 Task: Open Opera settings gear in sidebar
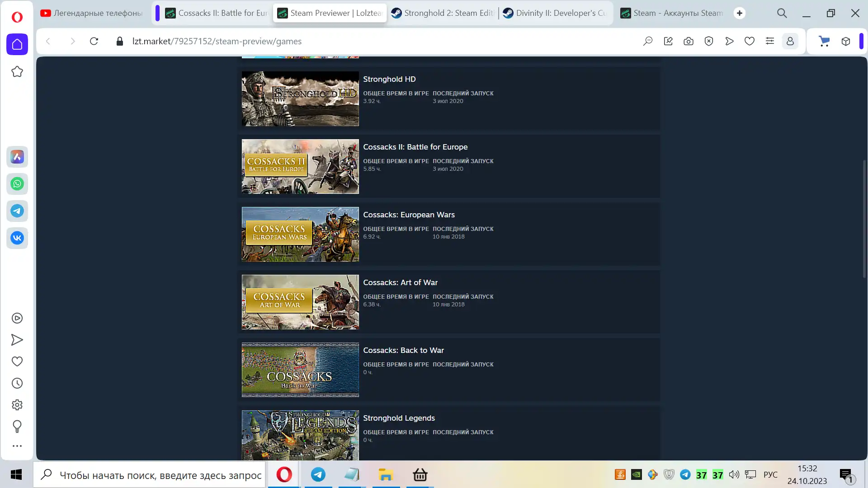coord(17,405)
